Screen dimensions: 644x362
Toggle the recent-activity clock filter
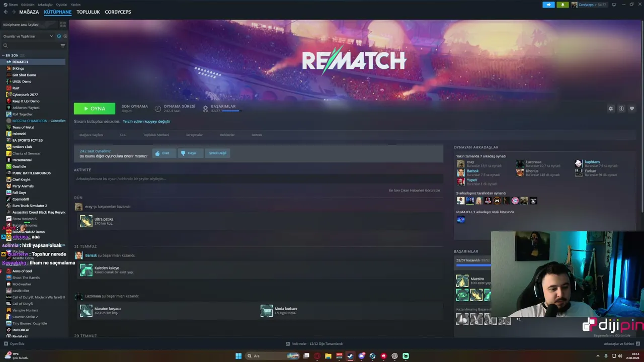(x=59, y=36)
